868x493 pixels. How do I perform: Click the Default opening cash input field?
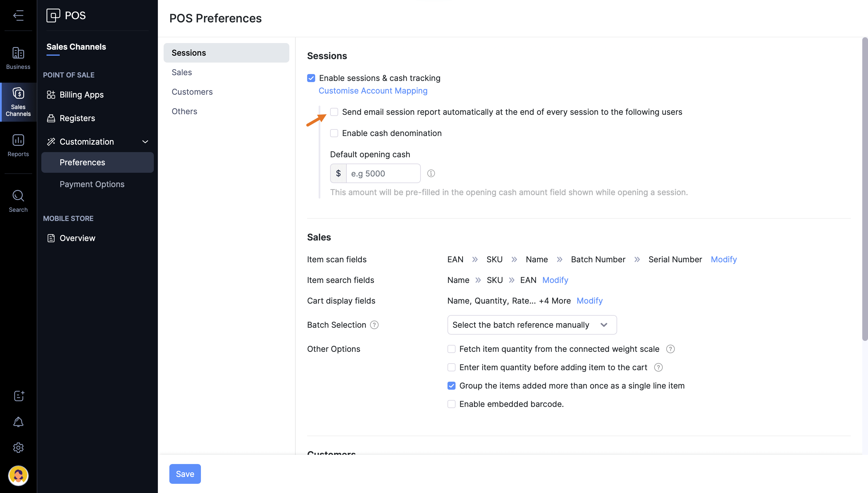coord(383,173)
